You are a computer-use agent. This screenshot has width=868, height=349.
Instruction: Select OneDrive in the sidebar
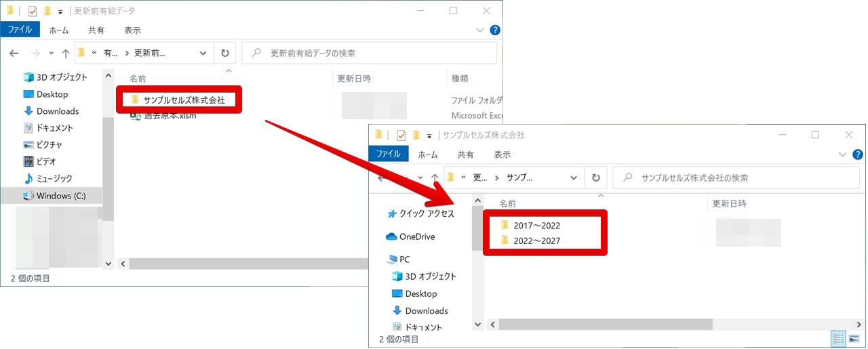pyautogui.click(x=410, y=237)
